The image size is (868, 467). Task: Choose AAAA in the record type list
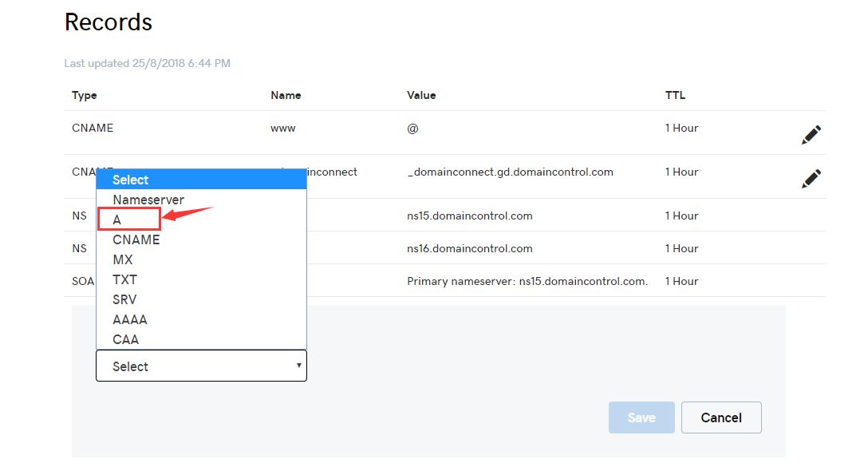tap(130, 319)
